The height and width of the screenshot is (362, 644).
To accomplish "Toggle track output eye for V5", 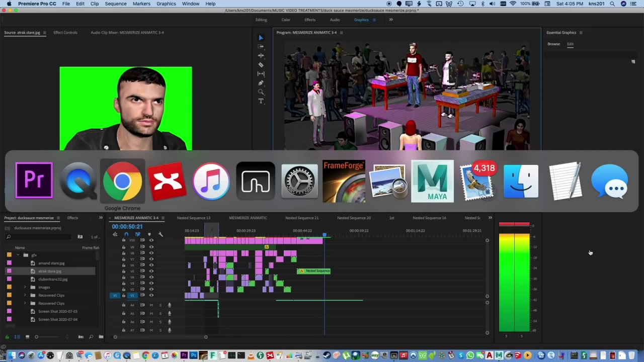I will click(x=151, y=271).
